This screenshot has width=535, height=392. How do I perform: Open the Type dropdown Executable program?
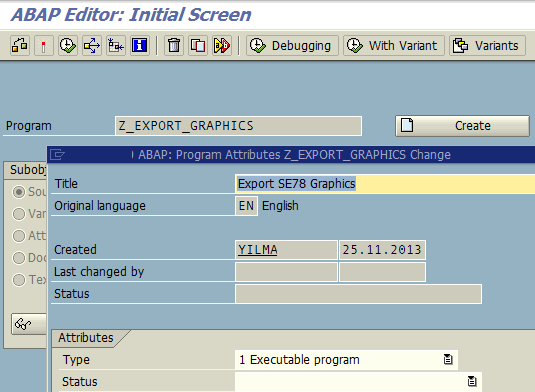pyautogui.click(x=346, y=360)
